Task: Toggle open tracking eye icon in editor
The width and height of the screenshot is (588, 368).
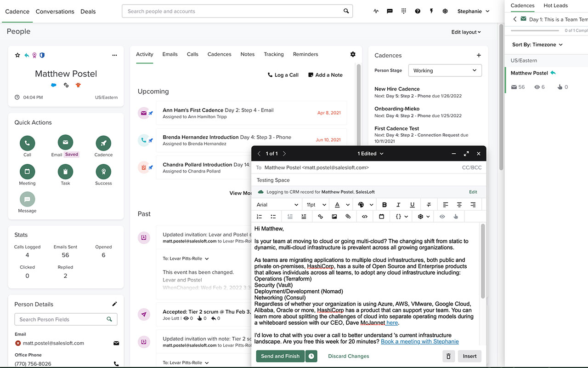Action: point(442,217)
